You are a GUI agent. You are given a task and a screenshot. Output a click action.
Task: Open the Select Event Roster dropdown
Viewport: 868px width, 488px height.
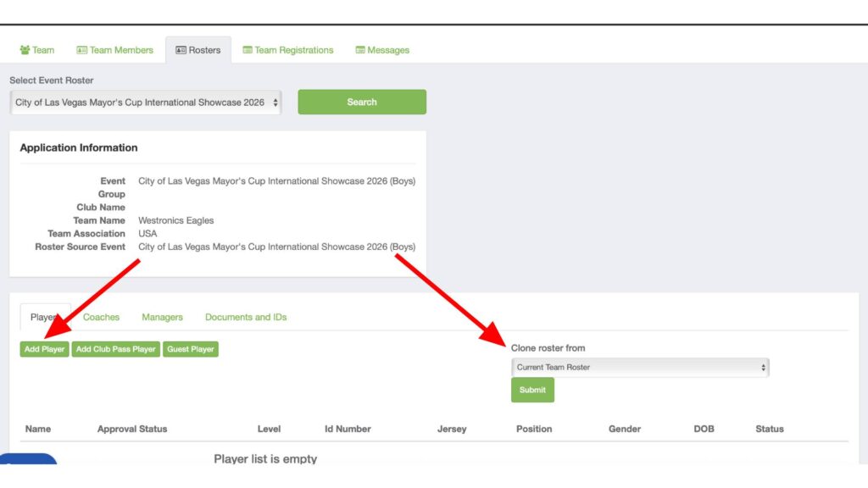pyautogui.click(x=145, y=103)
